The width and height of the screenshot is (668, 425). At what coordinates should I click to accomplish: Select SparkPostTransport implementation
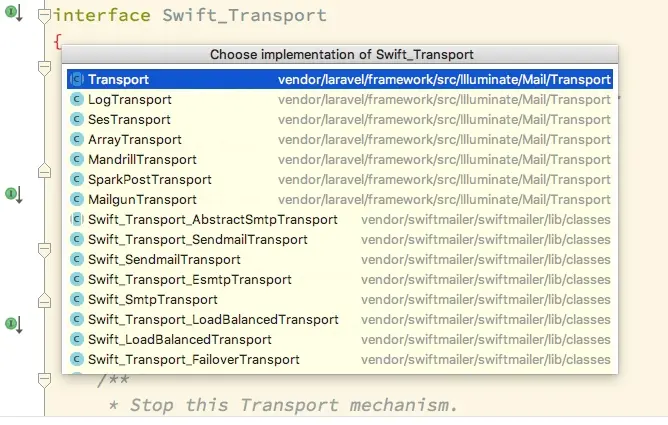click(340, 180)
